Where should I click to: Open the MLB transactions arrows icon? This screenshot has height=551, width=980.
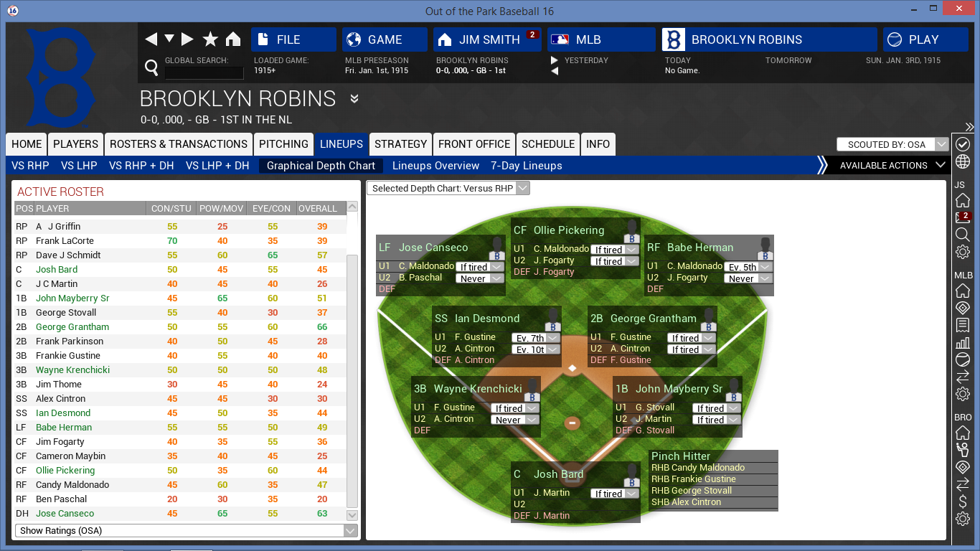pos(963,377)
